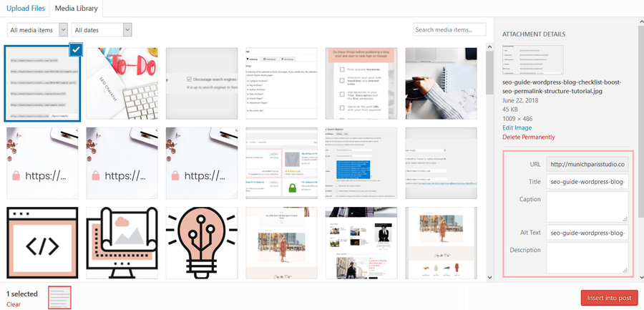Screen dimensions: 644x310
Task: Select the light bulb circuit icon image
Action: (x=202, y=243)
